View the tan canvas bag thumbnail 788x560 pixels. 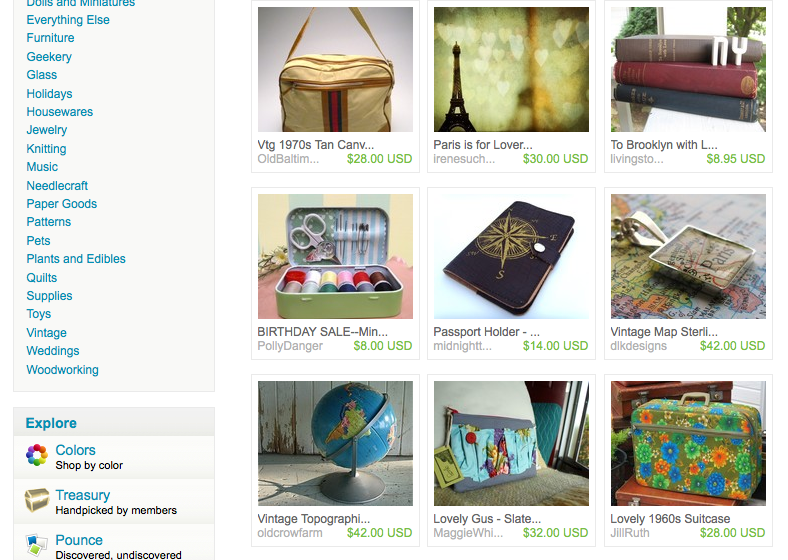pos(335,69)
